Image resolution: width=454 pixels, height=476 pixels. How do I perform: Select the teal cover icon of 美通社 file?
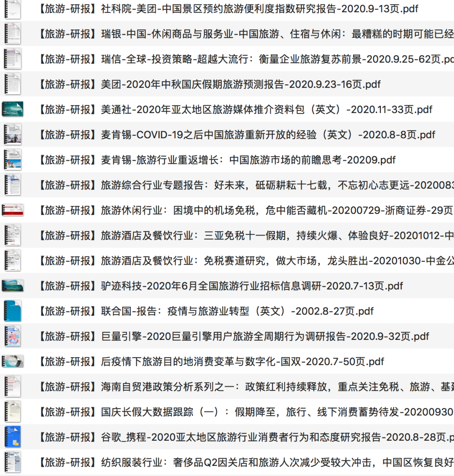pyautogui.click(x=13, y=109)
